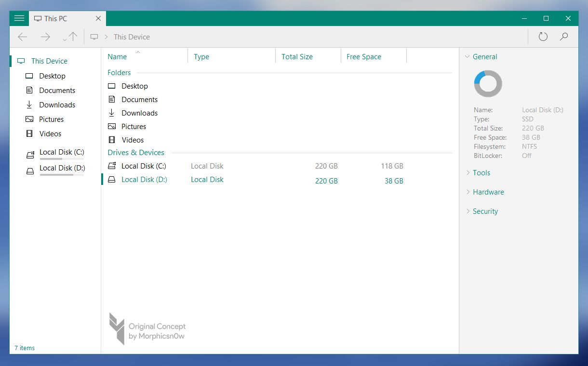Switch to the This PC tab
Image resolution: width=588 pixels, height=366 pixels.
click(54, 18)
